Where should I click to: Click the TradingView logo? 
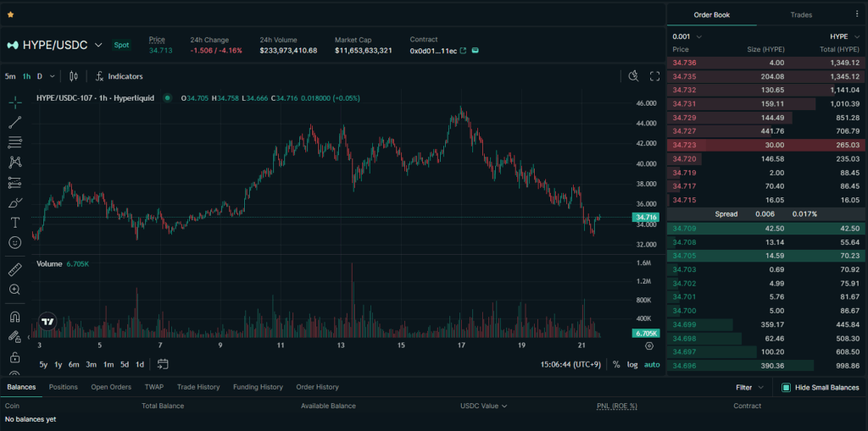pos(47,322)
